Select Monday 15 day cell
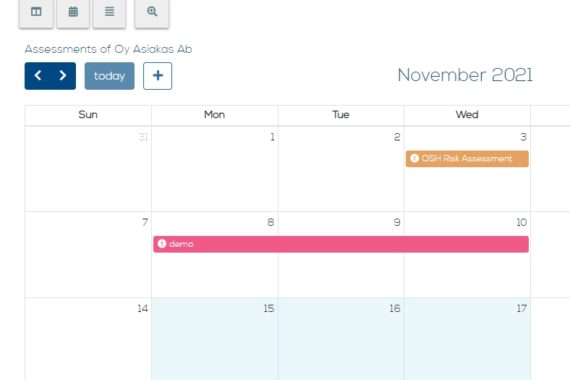The width and height of the screenshot is (570, 380). click(x=214, y=339)
